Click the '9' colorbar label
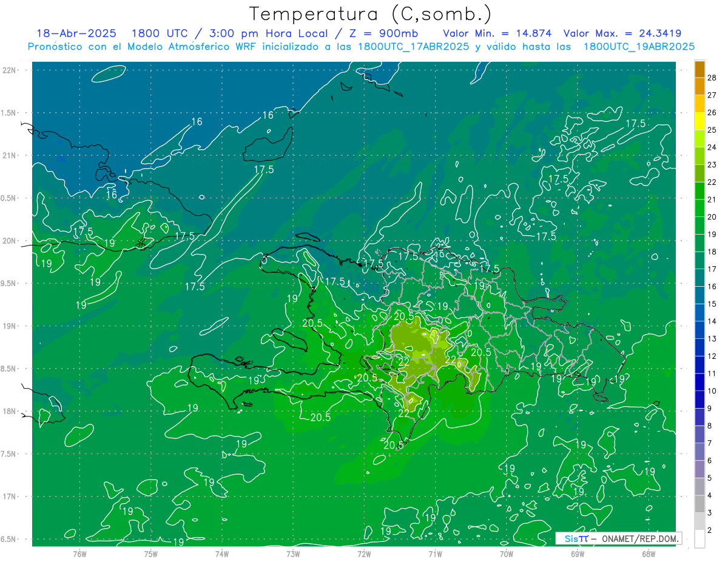Viewport: 728px width, 562px height. pyautogui.click(x=709, y=408)
